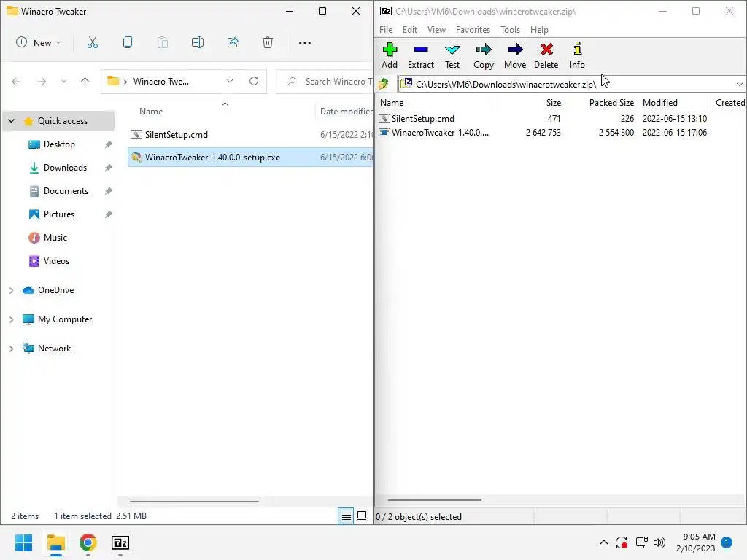Screen dimensions: 747x560
Task: Select WinaeroTweaker-1.40.0.0-setup.exe in Explorer
Action: point(250,157)
